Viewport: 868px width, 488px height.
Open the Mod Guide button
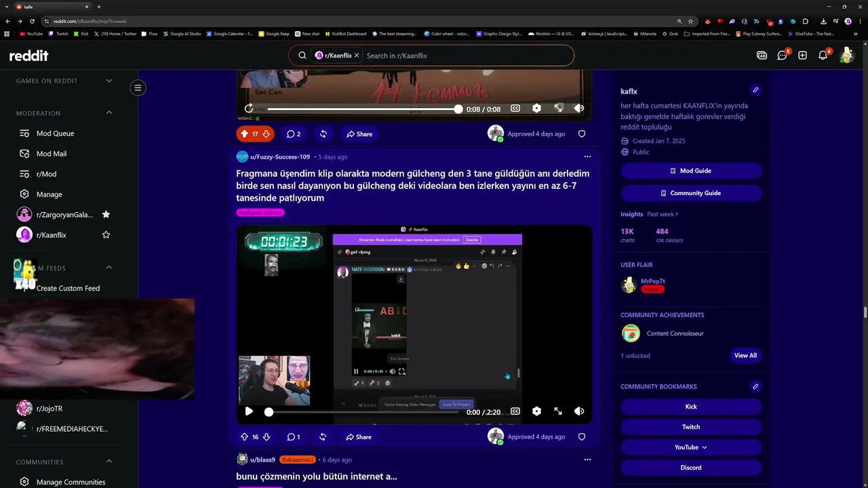691,171
